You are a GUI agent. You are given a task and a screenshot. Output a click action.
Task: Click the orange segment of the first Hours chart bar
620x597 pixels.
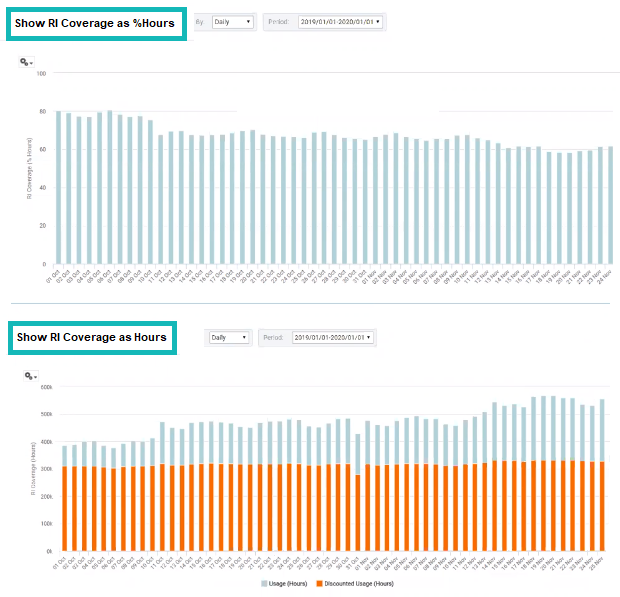click(65, 509)
